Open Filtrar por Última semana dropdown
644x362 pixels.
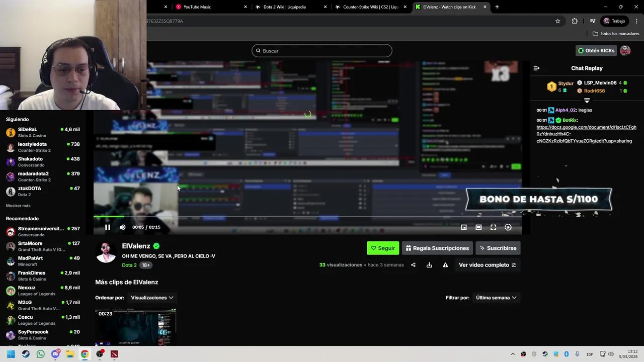tap(496, 298)
